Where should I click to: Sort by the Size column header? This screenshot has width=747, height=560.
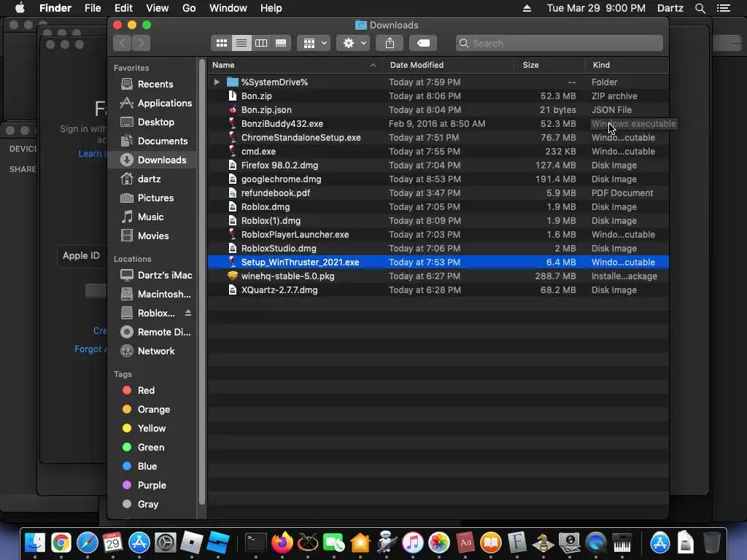(x=550, y=65)
